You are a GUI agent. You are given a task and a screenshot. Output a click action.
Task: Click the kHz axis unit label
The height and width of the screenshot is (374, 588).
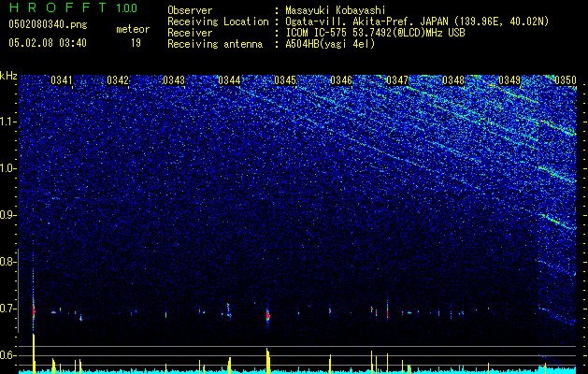click(x=8, y=76)
